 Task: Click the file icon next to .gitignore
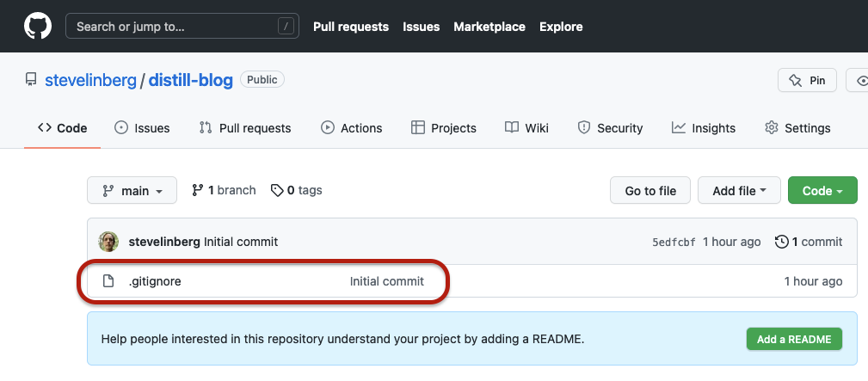click(x=108, y=281)
